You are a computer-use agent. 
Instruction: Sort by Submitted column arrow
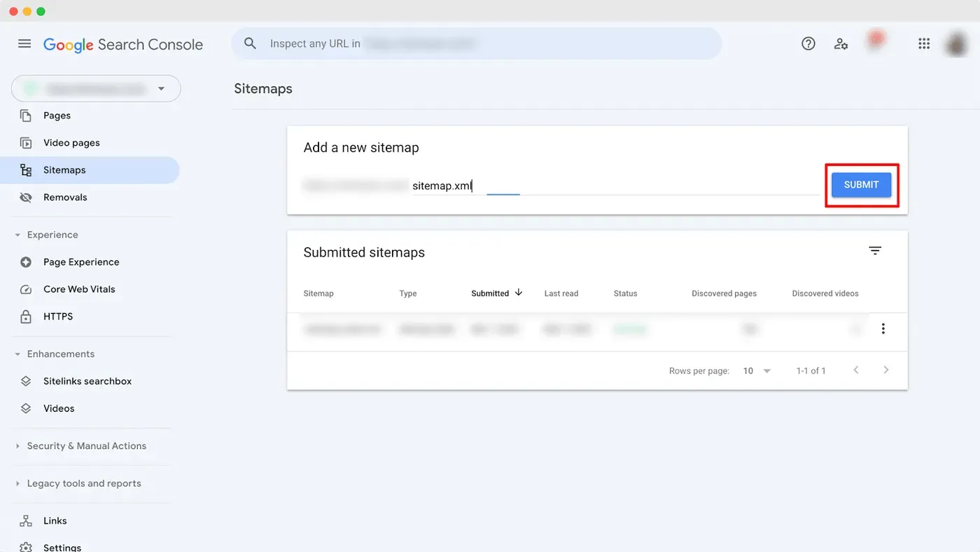tap(519, 293)
